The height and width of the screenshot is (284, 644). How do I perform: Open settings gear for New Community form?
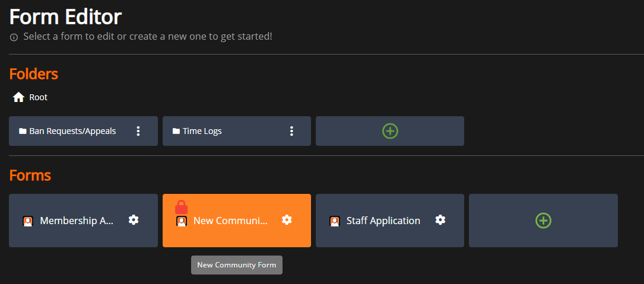tap(287, 220)
